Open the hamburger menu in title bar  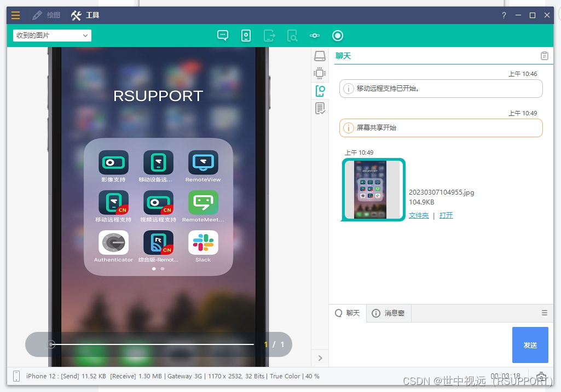point(15,15)
